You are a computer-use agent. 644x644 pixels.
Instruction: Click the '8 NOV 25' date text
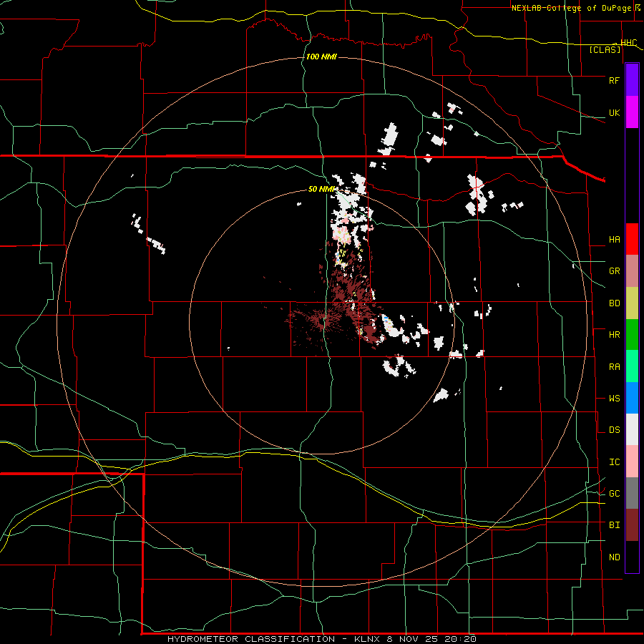(x=413, y=639)
